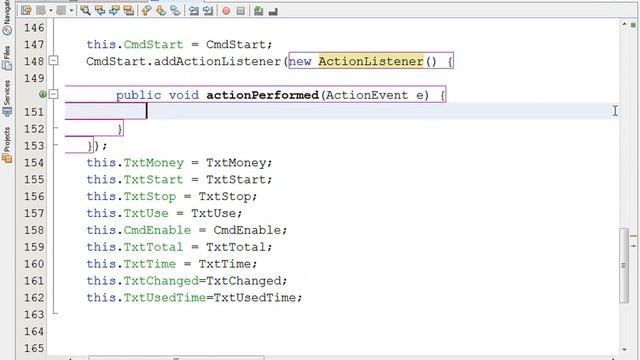Click 'this.TxtTotal = TxtTotal;' line
The image size is (640, 360).
click(179, 247)
